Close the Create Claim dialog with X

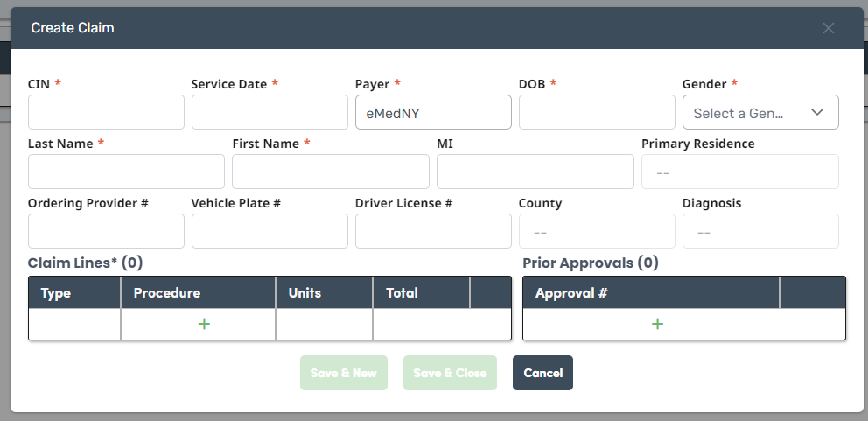click(828, 28)
